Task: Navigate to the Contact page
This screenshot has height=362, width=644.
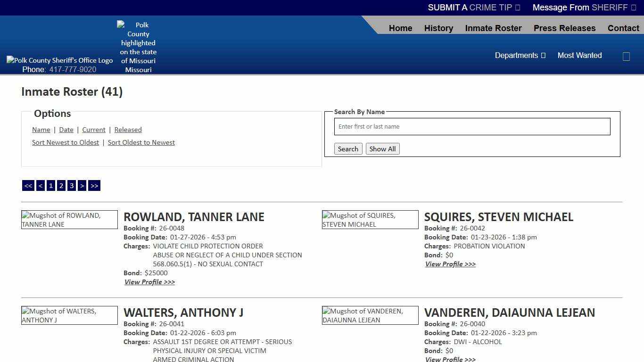Action: click(623, 28)
